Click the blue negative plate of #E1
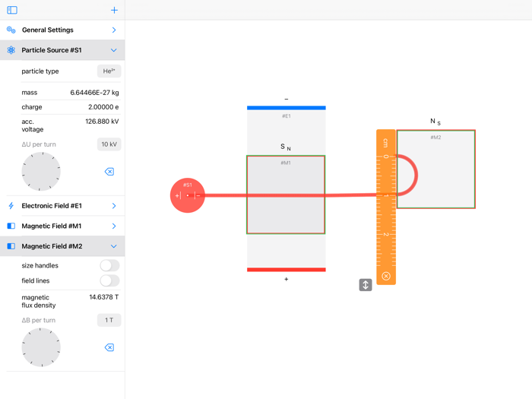The width and height of the screenshot is (532, 399). (287, 108)
